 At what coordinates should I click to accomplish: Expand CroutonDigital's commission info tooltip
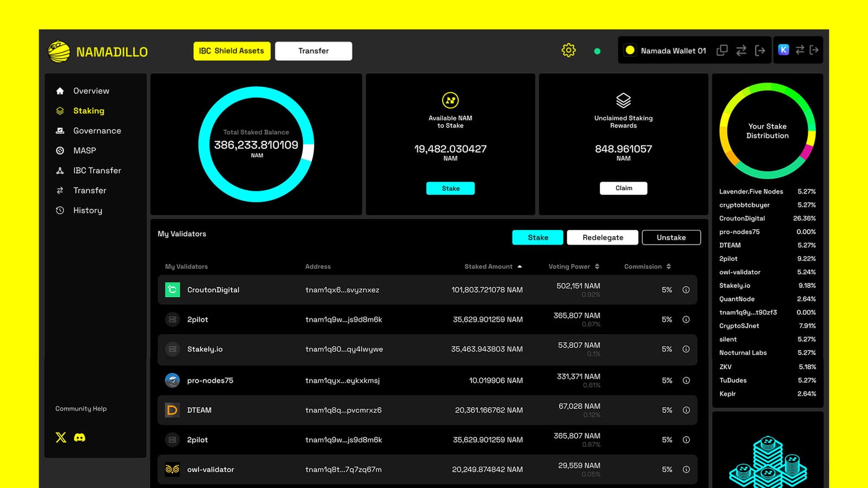686,290
